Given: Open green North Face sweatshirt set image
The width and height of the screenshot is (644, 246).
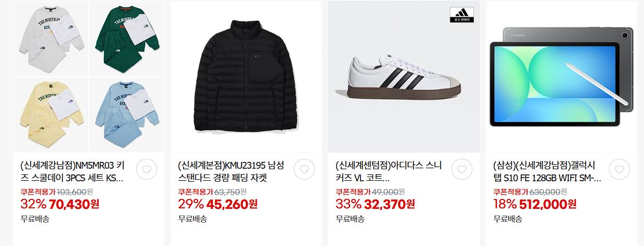Looking at the screenshot, I should coord(126,39).
